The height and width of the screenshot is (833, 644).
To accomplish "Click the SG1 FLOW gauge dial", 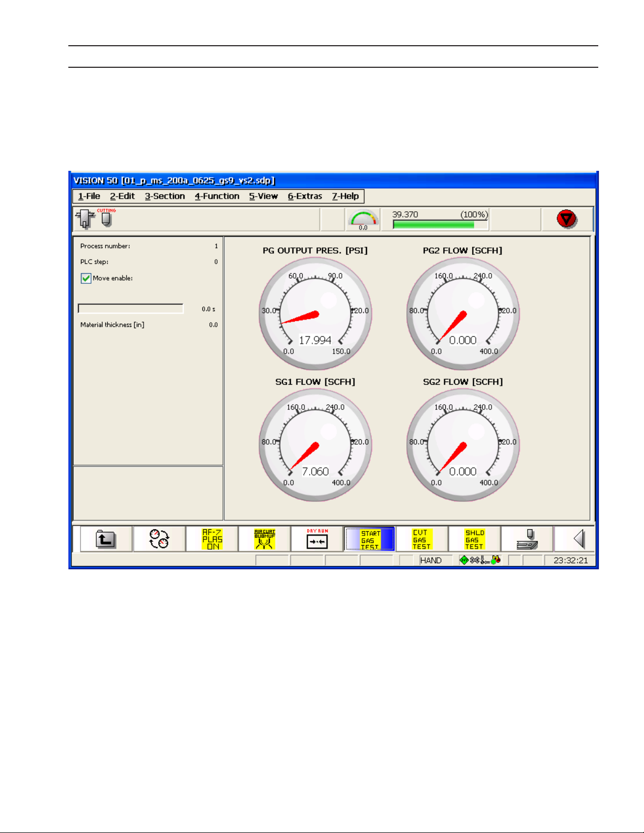I will pos(315,445).
